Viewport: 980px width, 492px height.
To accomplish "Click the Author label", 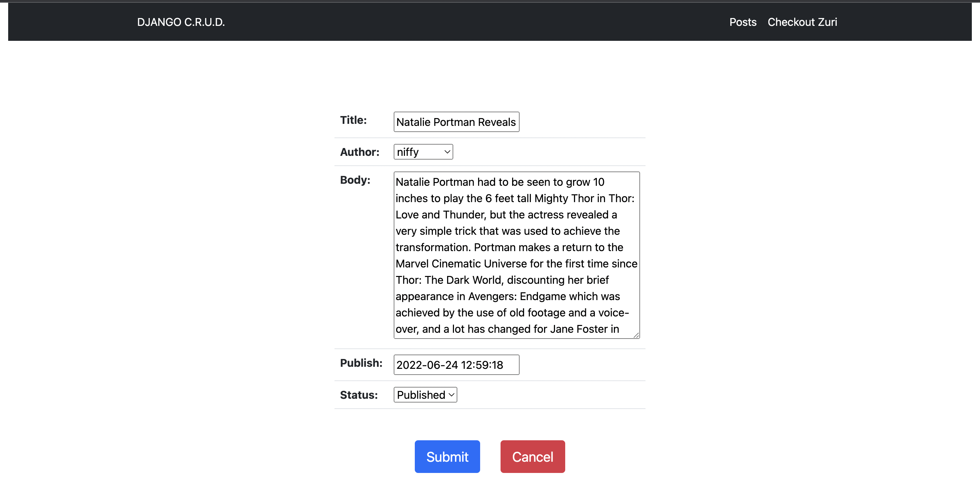I will pyautogui.click(x=360, y=151).
